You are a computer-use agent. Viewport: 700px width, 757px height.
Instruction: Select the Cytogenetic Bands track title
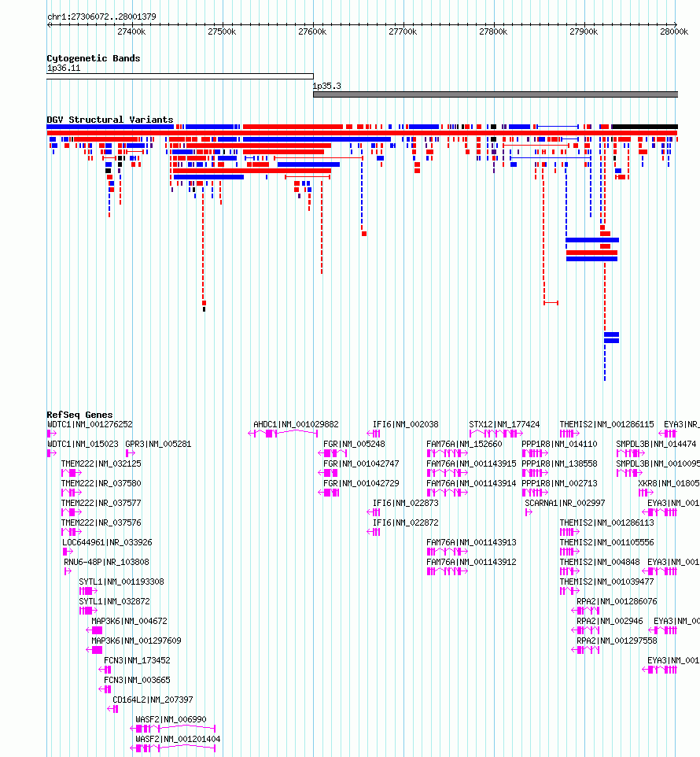coord(94,58)
